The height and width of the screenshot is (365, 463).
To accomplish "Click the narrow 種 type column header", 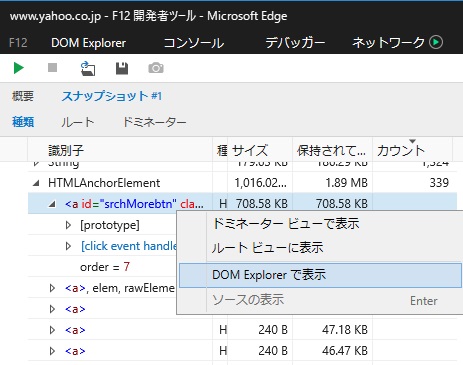I will [220, 150].
